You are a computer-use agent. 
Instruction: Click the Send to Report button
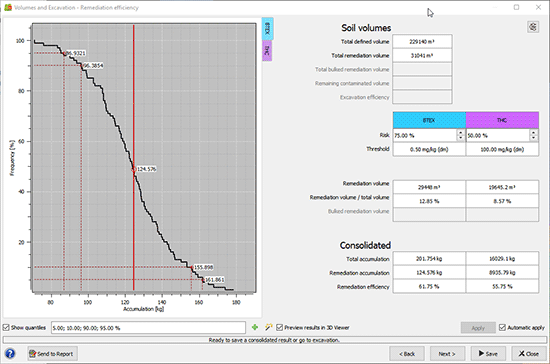click(x=53, y=353)
